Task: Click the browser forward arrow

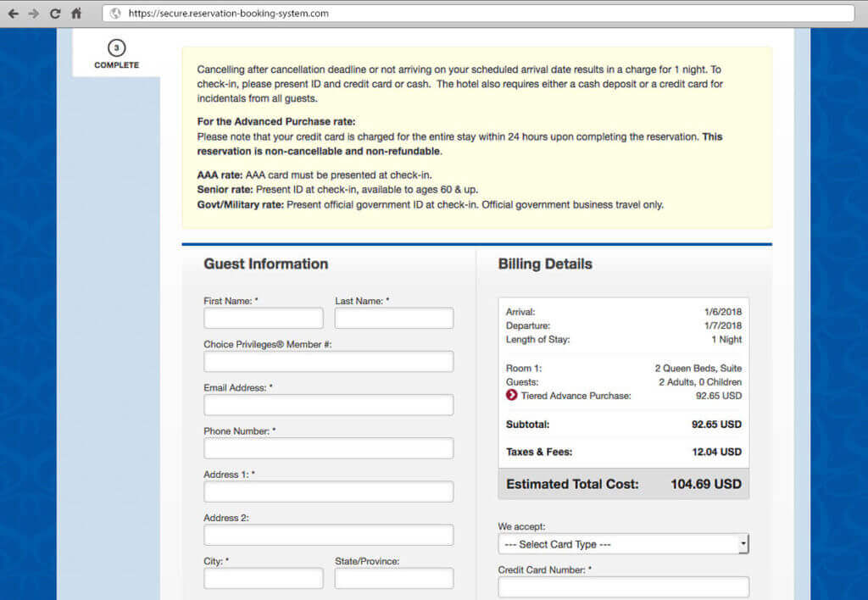Action: pos(34,14)
